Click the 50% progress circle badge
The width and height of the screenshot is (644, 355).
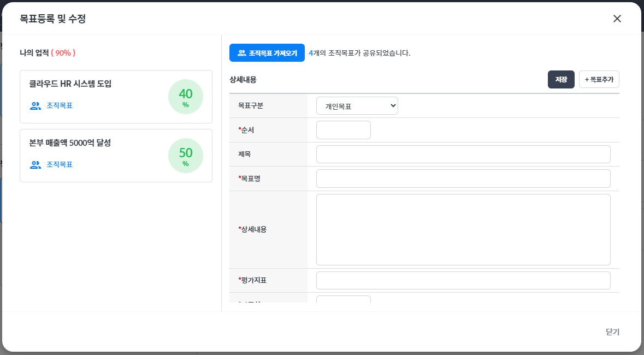pyautogui.click(x=186, y=156)
